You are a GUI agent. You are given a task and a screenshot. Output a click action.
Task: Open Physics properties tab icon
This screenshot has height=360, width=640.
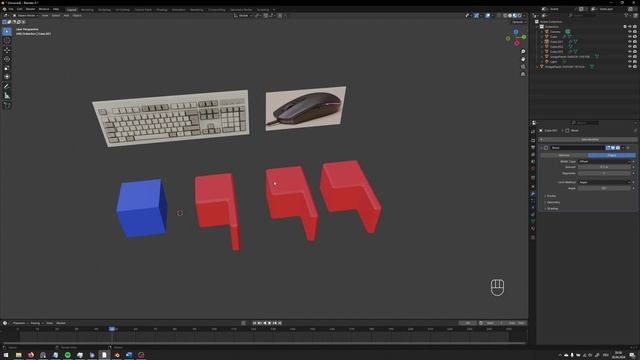click(x=533, y=208)
